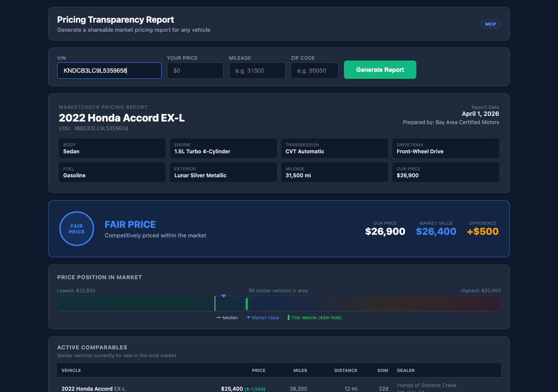The height and width of the screenshot is (392, 558).
Task: Click the FAIR PRICE heading
Action: 130,225
